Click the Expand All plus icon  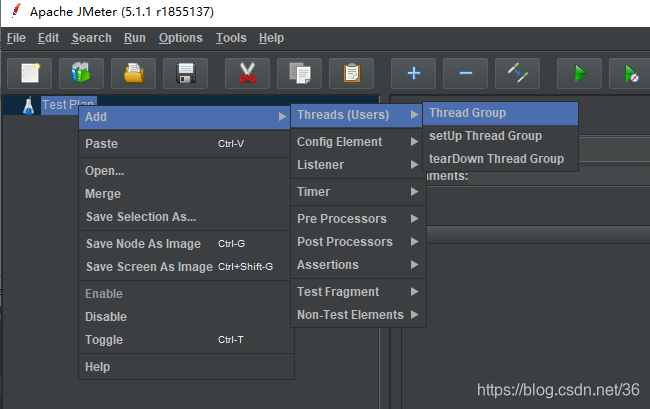coord(413,73)
